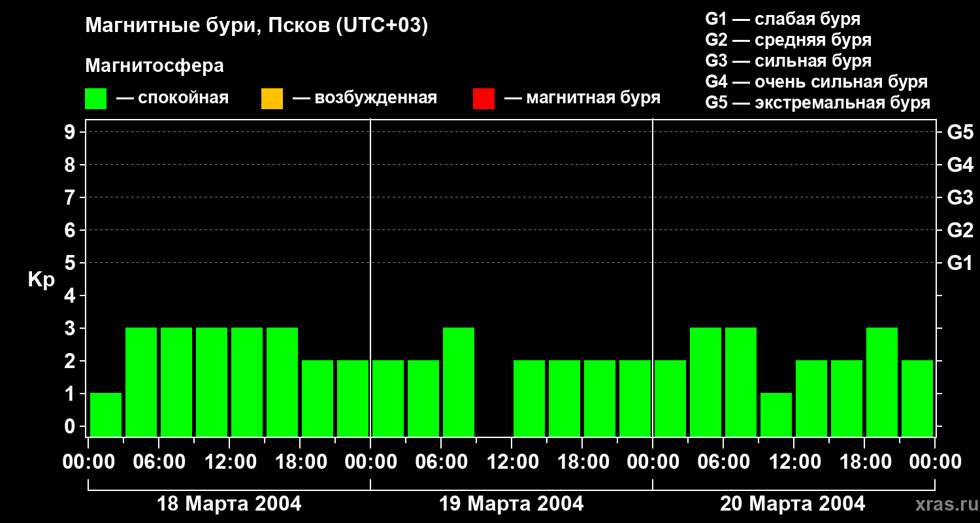The image size is (980, 523).
Task: Click the "20 Марта 2004" date label
Action: (792, 504)
